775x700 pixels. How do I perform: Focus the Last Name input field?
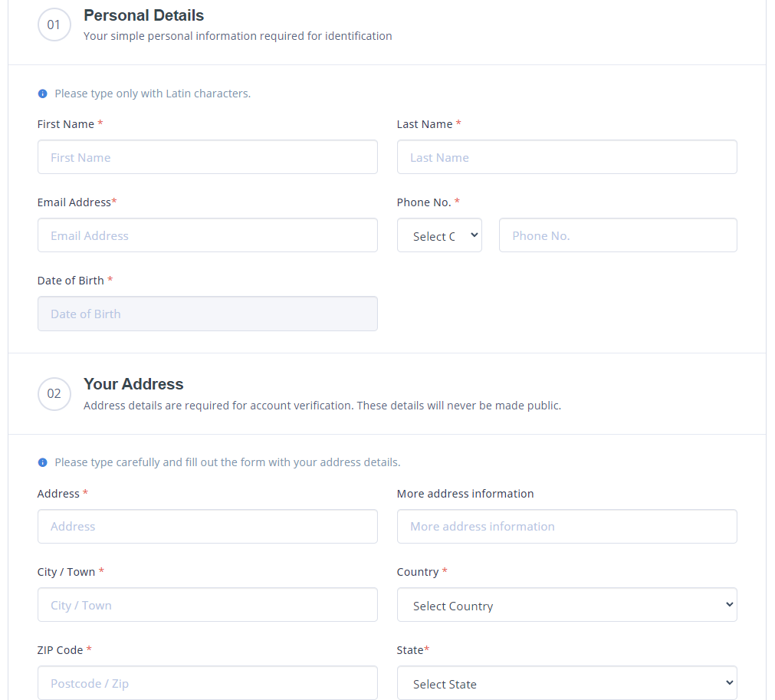pyautogui.click(x=567, y=157)
